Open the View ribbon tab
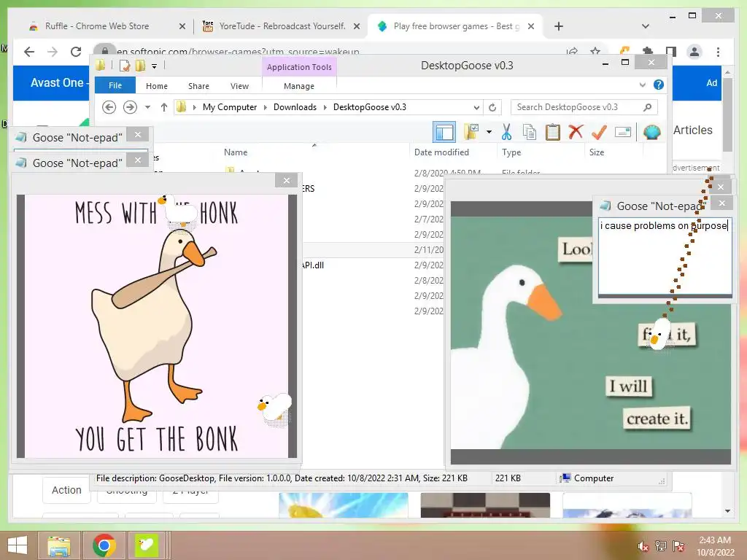Viewport: 747px width, 560px height. point(239,86)
